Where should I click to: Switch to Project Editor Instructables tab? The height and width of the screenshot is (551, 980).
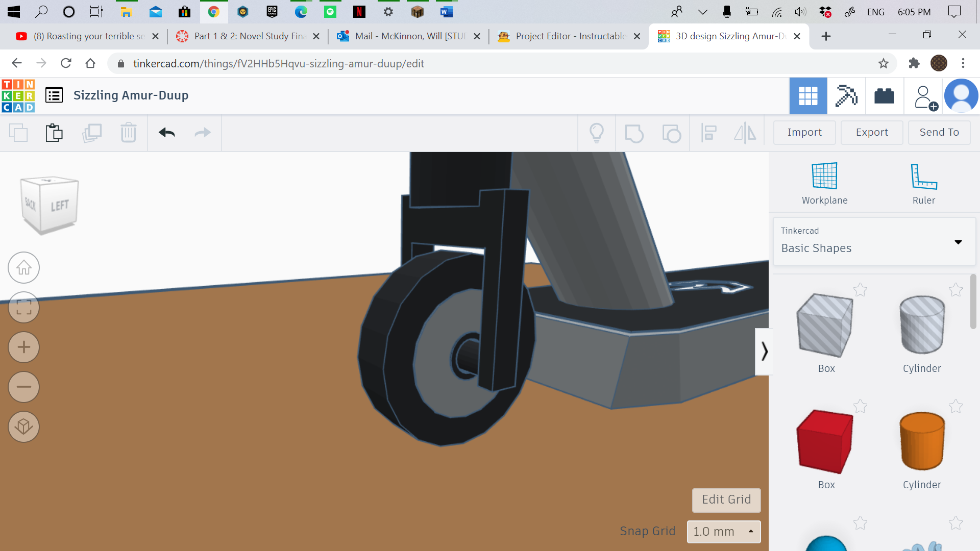point(569,36)
